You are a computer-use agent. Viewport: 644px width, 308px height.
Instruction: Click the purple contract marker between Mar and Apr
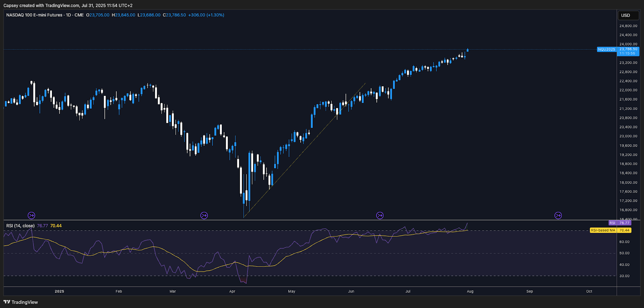click(204, 215)
